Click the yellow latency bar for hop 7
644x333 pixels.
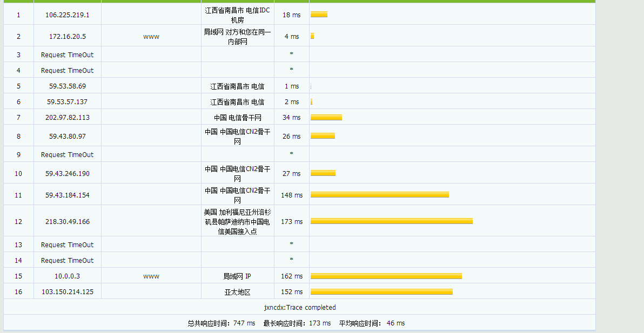(x=326, y=117)
